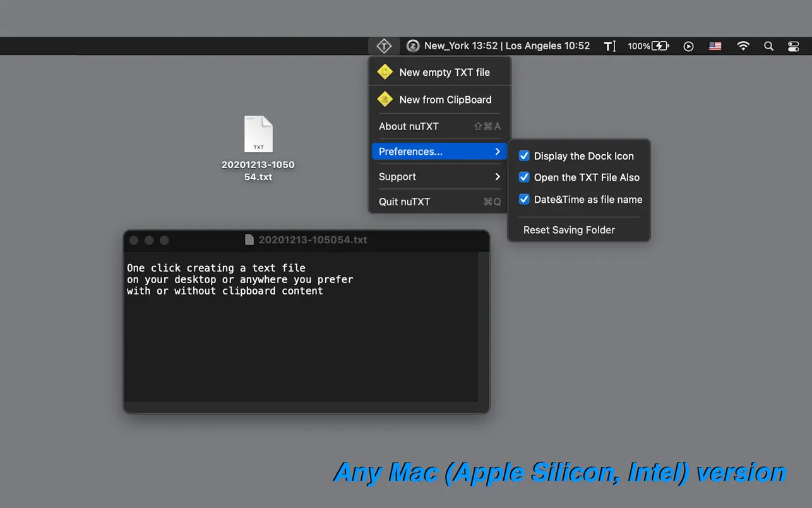
Task: Select New empty TXT file
Action: pos(444,72)
